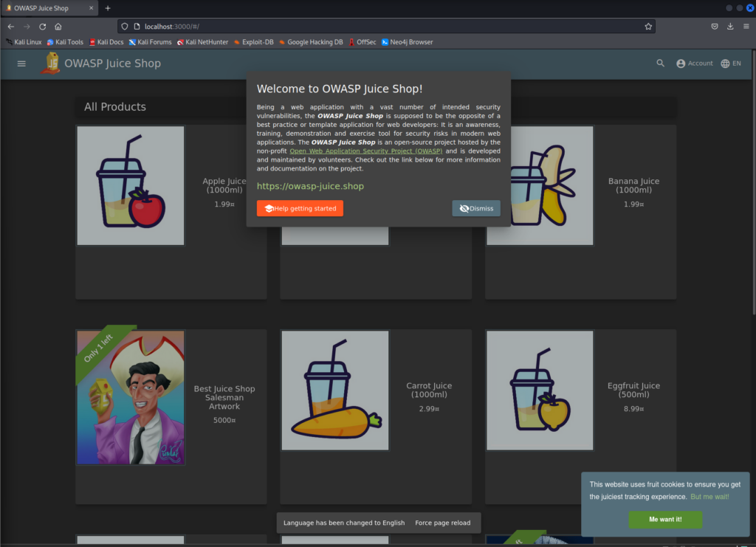Viewport: 756px width, 547px height.
Task: Open the Kali Tools bookmark
Action: coord(65,42)
